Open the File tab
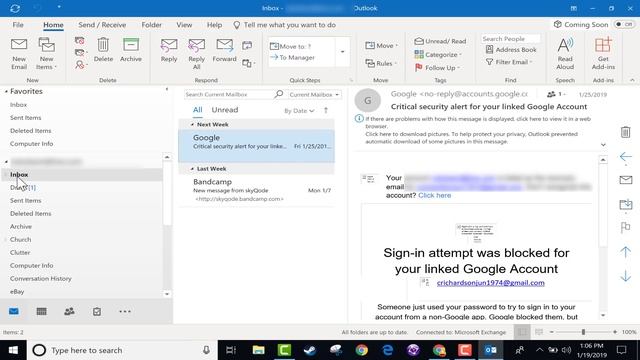The height and width of the screenshot is (360, 640). (18, 25)
